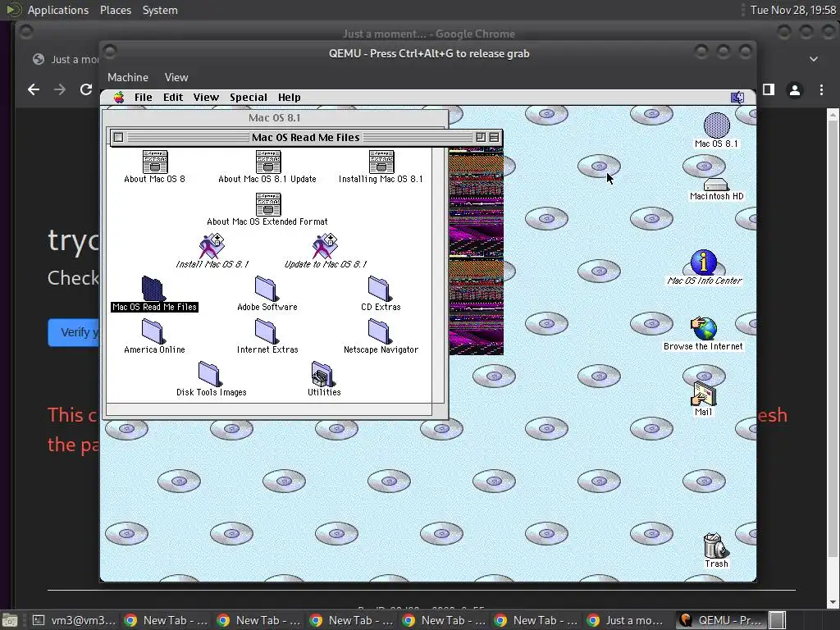Open the Adobe Software folder
This screenshot has height=630, width=840.
coord(267,289)
